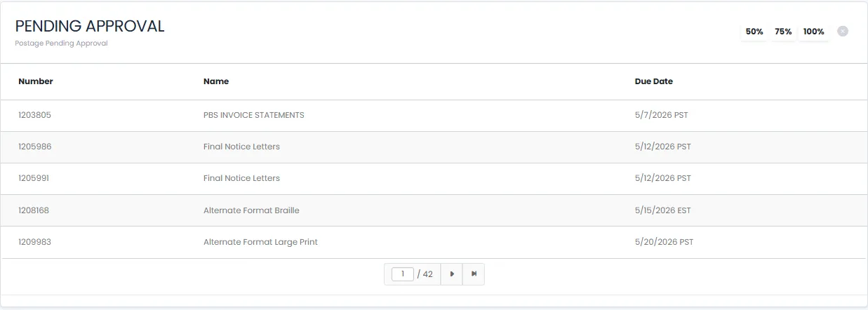This screenshot has height=310, width=868.
Task: Click job number 1208168
Action: [34, 210]
